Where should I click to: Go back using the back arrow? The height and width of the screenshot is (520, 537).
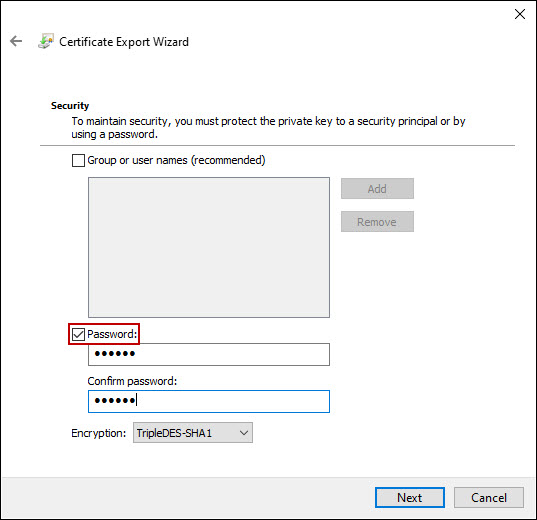point(16,41)
